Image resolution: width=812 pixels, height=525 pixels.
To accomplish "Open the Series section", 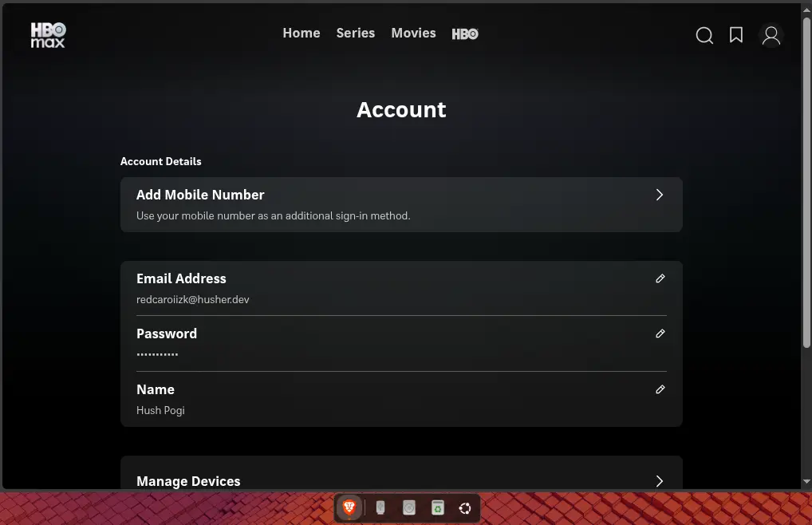I will (355, 34).
